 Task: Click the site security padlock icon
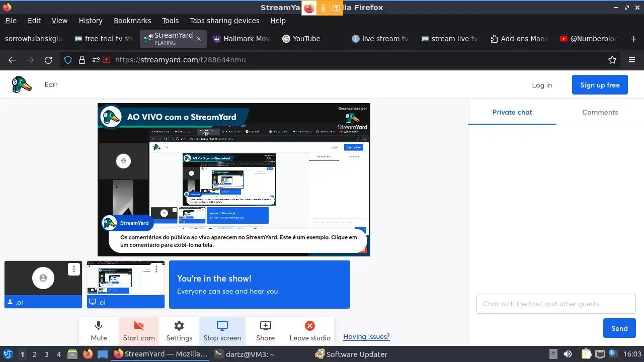click(x=82, y=60)
